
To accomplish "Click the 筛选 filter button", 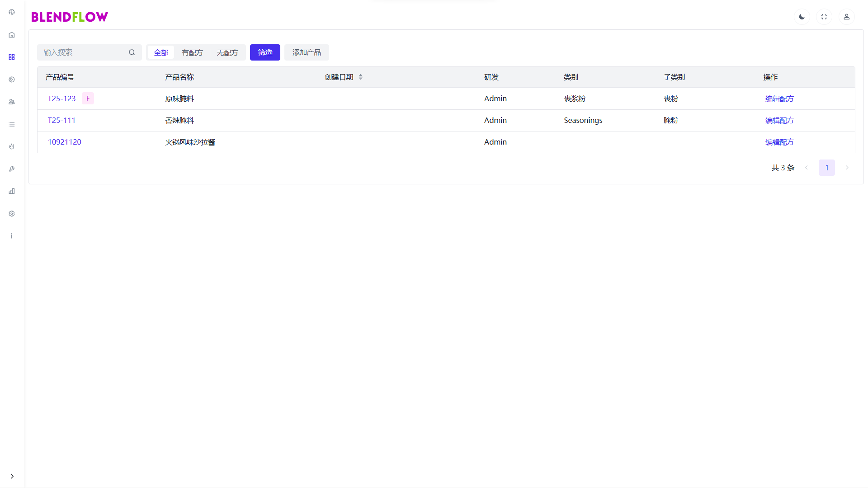I will (265, 52).
